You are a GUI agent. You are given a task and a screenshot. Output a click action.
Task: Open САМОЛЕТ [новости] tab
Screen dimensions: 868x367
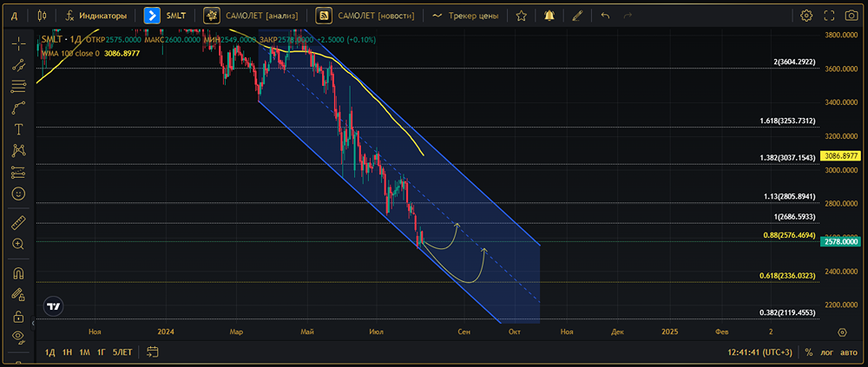[365, 16]
